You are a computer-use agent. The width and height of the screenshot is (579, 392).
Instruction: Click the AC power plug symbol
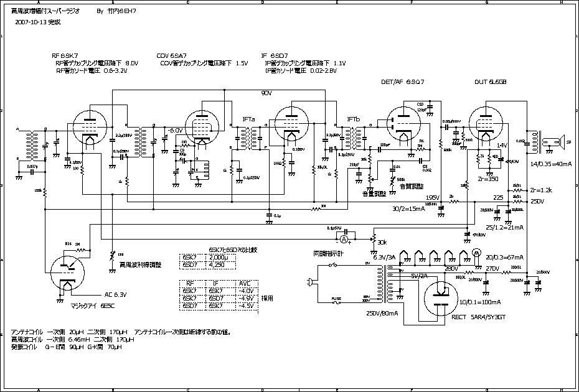click(310, 282)
